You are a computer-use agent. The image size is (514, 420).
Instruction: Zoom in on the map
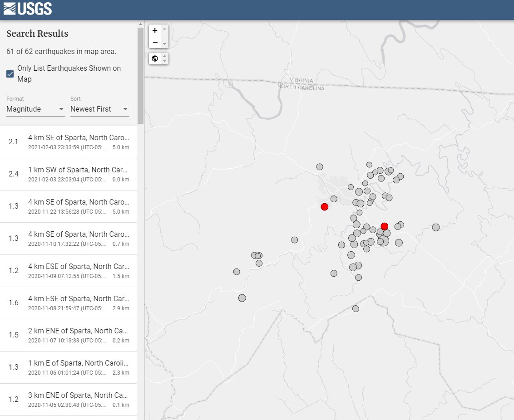(155, 30)
